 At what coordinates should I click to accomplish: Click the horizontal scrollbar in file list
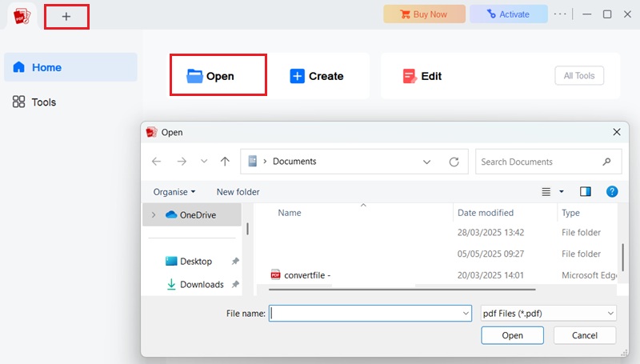click(x=402, y=290)
